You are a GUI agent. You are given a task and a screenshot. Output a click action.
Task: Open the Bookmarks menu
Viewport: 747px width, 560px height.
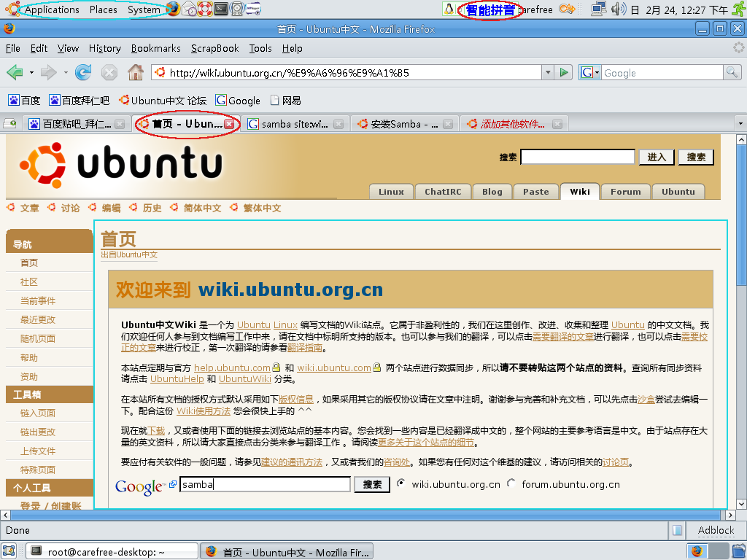point(156,48)
